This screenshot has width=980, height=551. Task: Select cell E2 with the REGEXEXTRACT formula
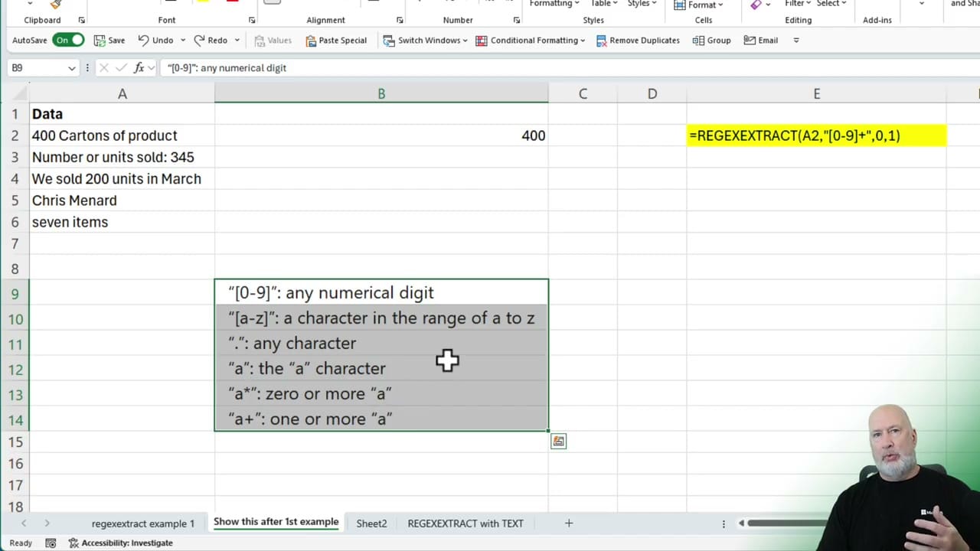coord(816,135)
